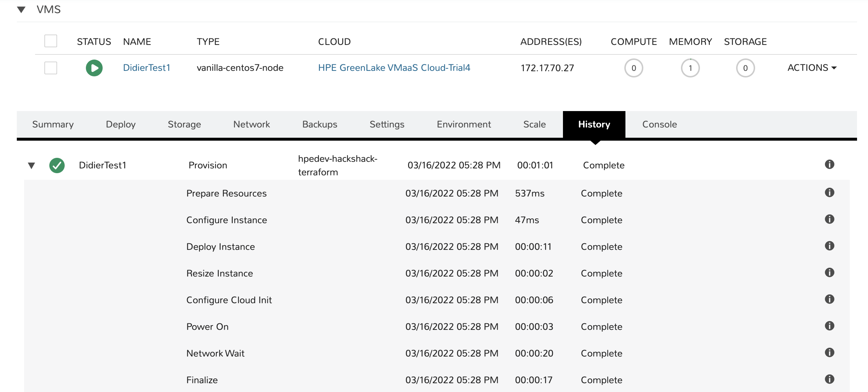Toggle the select-all checkbox in VMS header
This screenshot has width=868, height=392.
(x=51, y=41)
